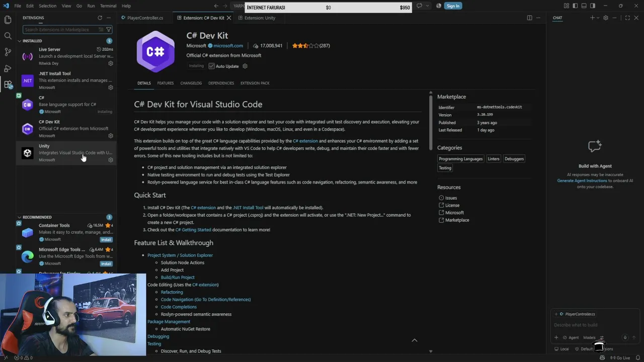Open the Features tab of C# Dev Kit
Image resolution: width=644 pixels, height=362 pixels.
[x=166, y=83]
